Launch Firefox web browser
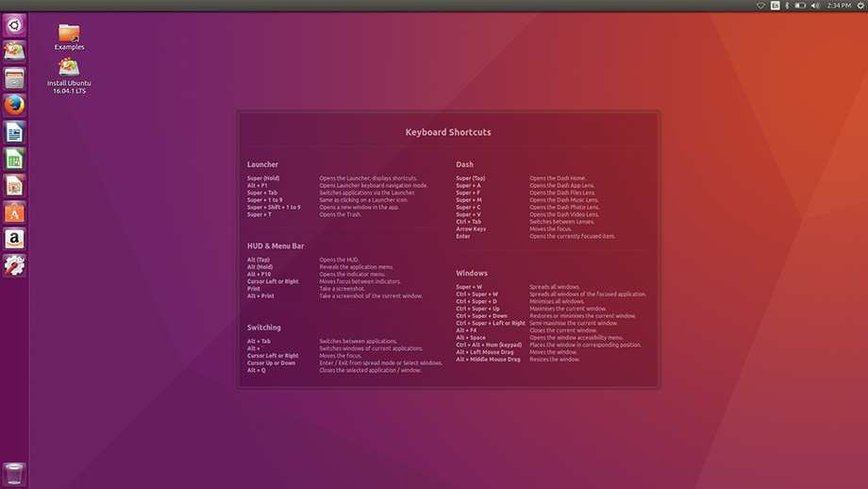 click(14, 105)
